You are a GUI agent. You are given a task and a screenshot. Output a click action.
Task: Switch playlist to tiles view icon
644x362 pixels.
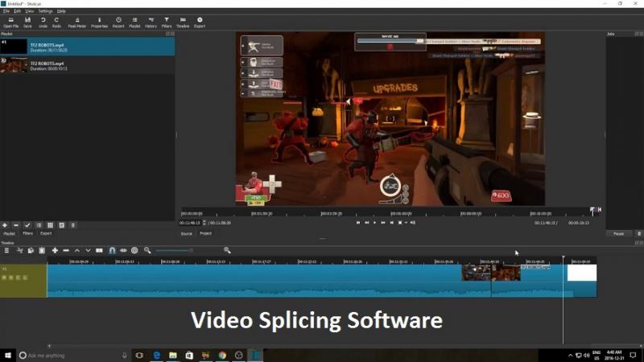point(50,225)
